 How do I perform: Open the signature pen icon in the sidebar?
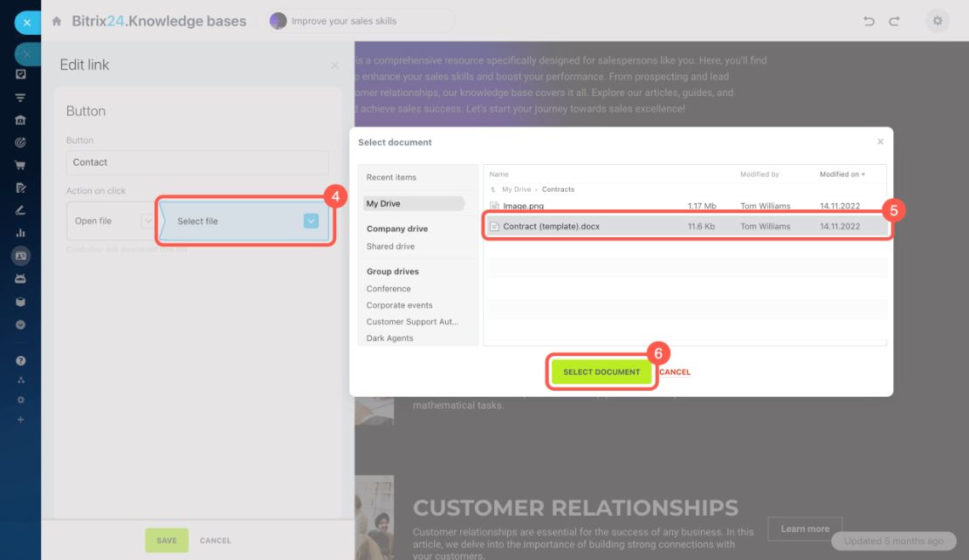[x=20, y=210]
